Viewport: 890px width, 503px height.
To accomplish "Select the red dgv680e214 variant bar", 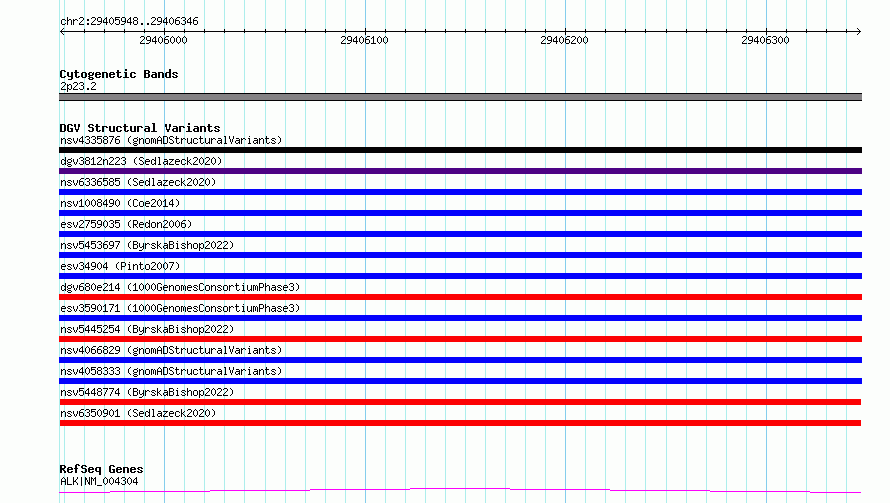I will point(460,297).
